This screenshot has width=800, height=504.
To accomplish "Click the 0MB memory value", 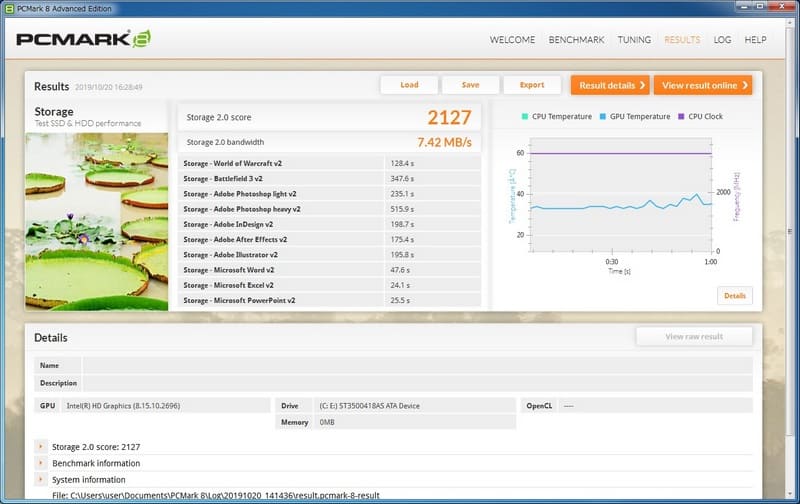I will click(x=327, y=422).
